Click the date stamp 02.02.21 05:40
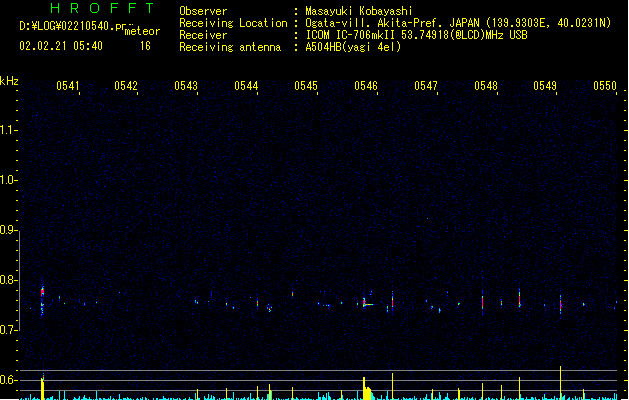 pyautogui.click(x=61, y=46)
